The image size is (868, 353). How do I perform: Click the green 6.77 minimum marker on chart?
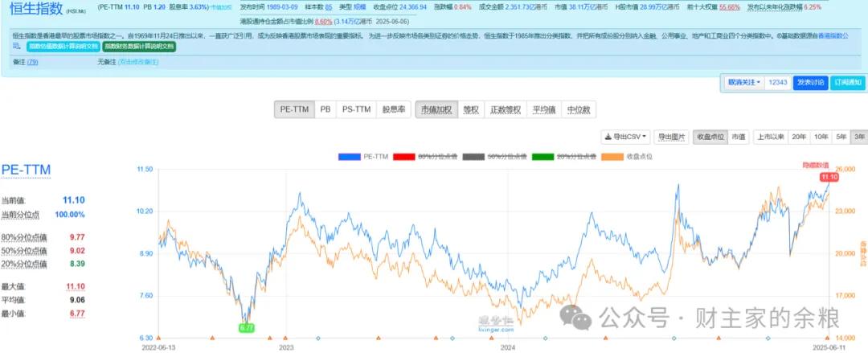click(x=247, y=328)
